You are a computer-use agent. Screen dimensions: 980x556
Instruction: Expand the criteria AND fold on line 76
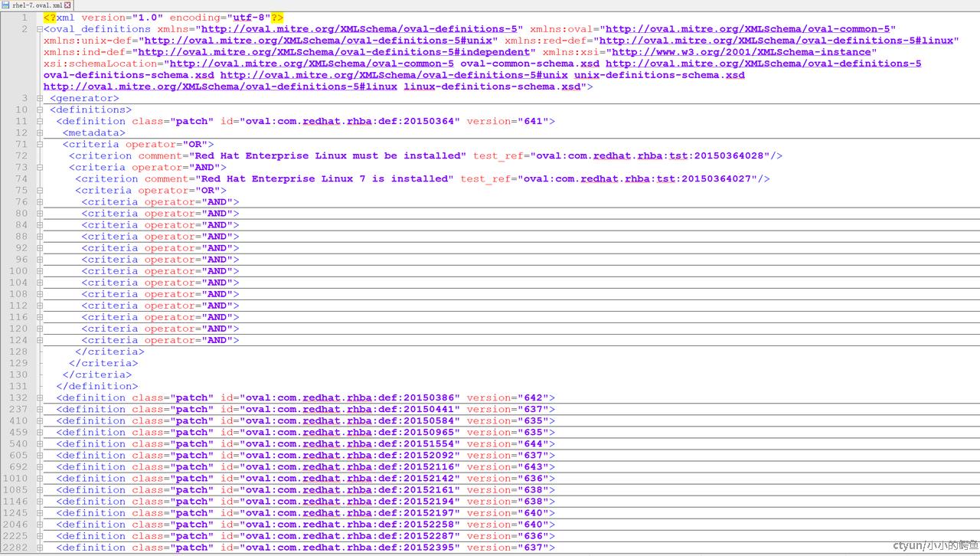tap(40, 202)
